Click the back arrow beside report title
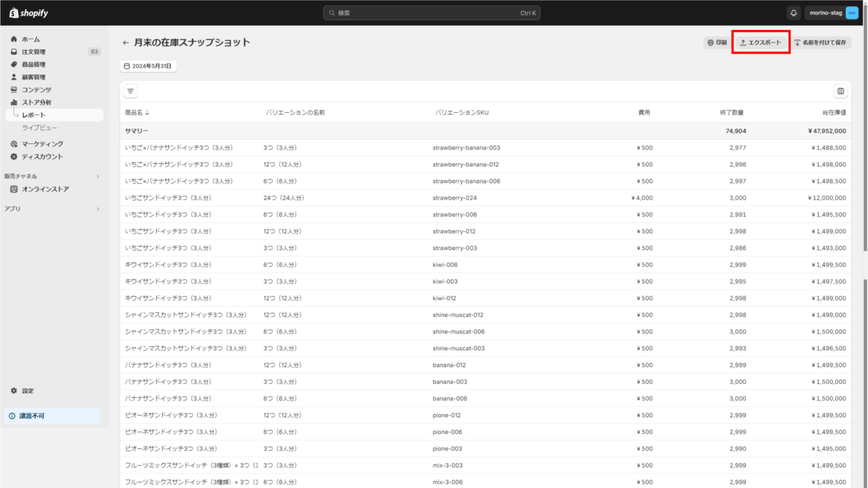Viewport: 868px width, 488px height. click(x=125, y=42)
